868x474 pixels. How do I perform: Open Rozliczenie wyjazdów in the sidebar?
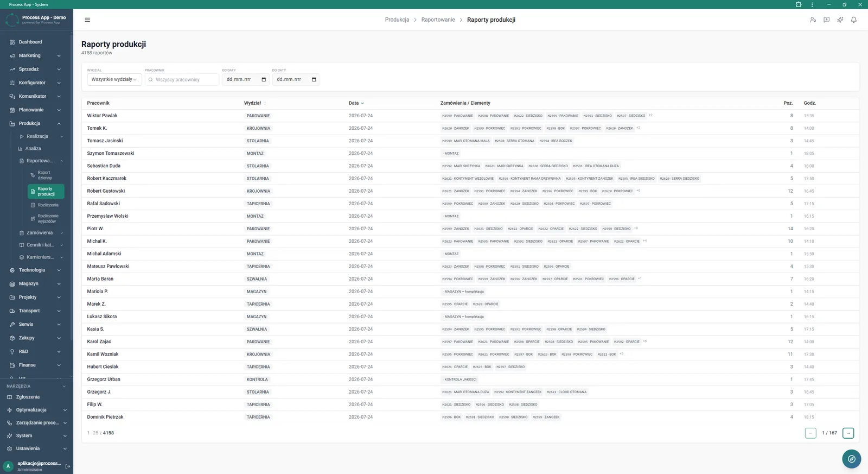[46, 218]
